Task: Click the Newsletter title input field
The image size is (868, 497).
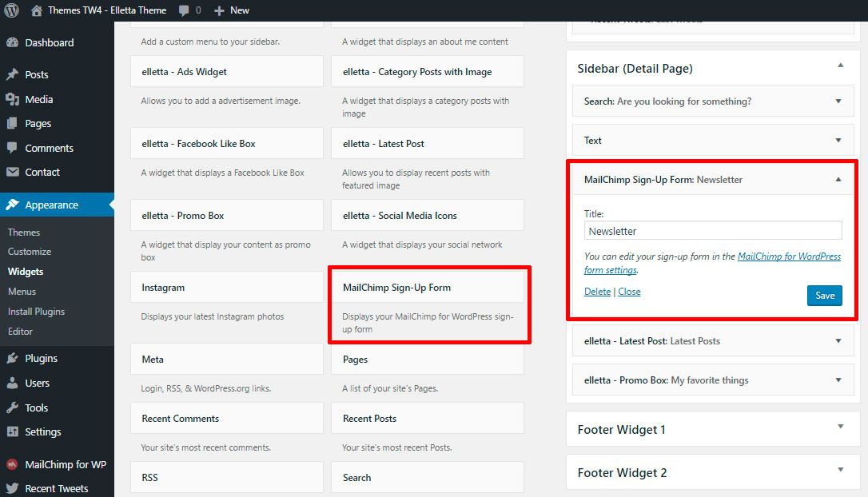Action: tap(713, 231)
